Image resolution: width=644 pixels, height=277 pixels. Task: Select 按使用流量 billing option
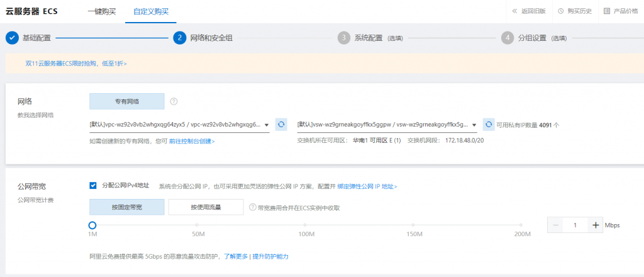pyautogui.click(x=206, y=207)
